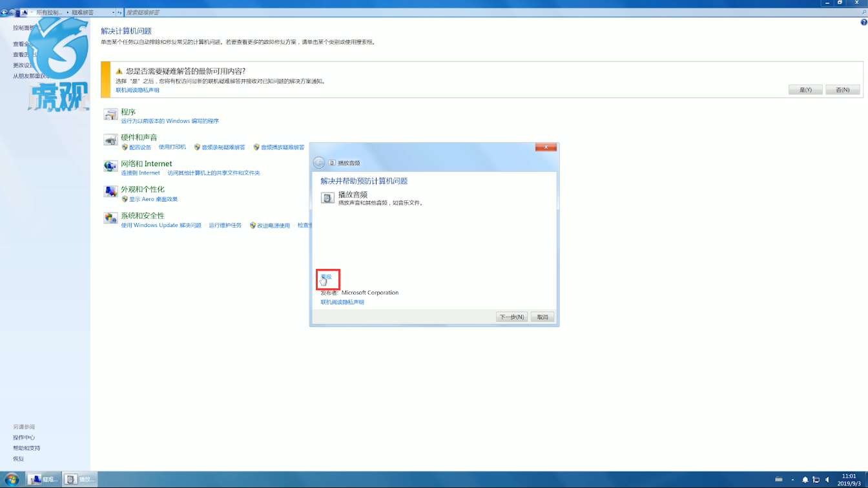Viewport: 868px width, 488px height.
Task: Open the 硬件和声音 heading
Action: click(139, 137)
